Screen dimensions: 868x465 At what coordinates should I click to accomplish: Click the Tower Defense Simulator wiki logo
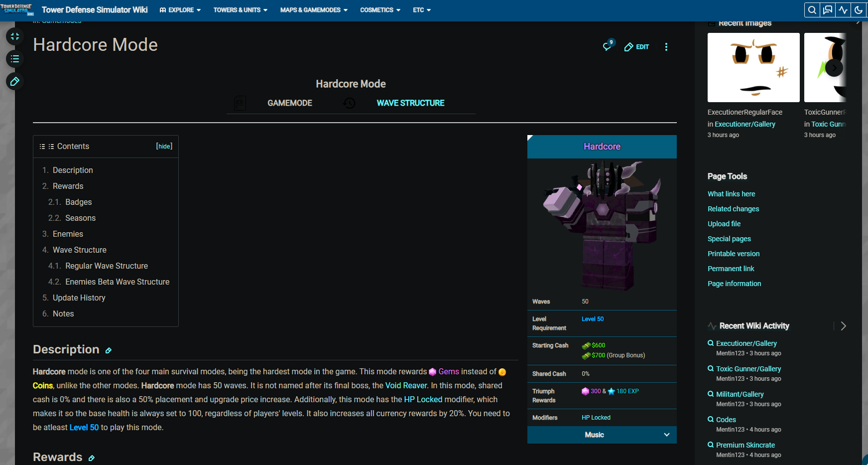point(17,9)
